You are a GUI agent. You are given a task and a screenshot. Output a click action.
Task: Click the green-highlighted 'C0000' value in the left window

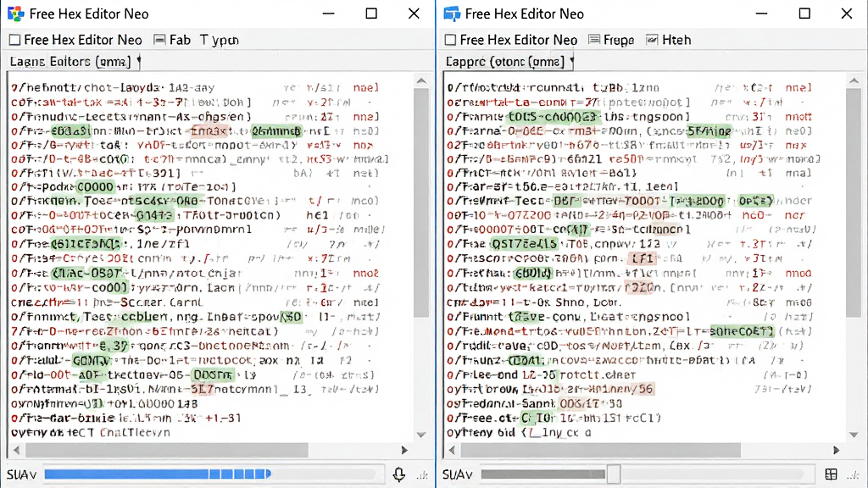(95, 186)
